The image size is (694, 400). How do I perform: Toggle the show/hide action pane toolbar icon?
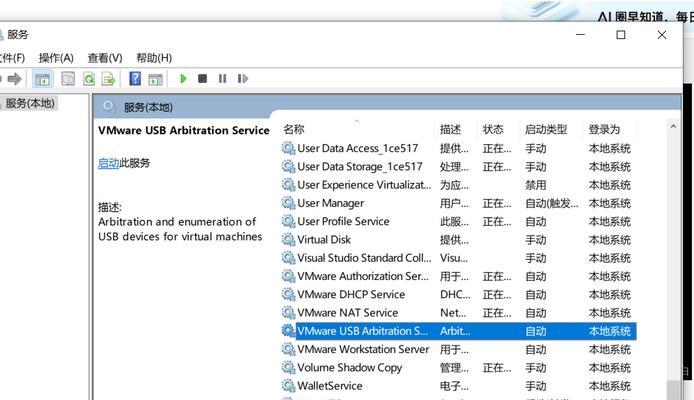point(155,79)
